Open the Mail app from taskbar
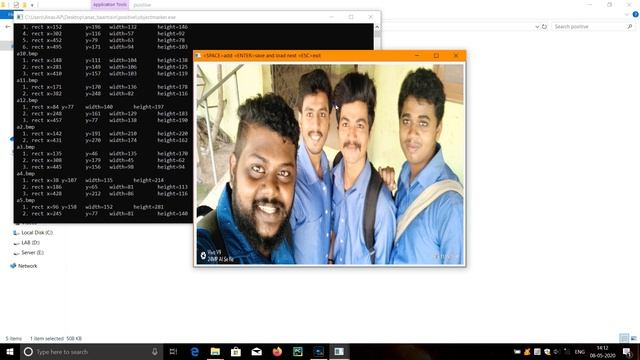 [x=256, y=351]
